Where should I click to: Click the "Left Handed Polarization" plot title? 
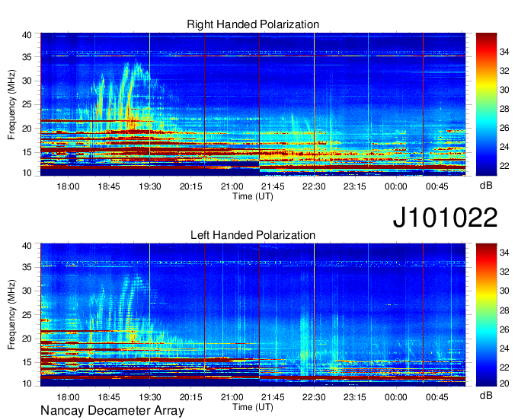click(253, 235)
